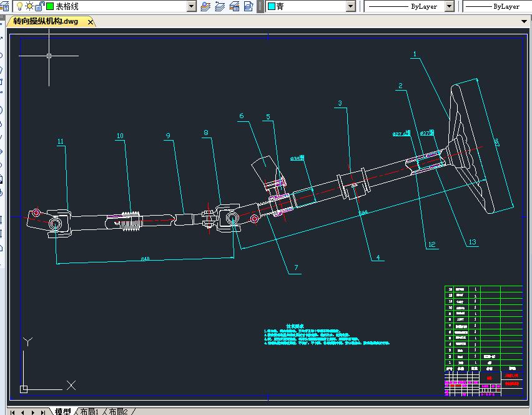Click part balloon number 3
Screen dimensions: 532x415
(x=340, y=103)
